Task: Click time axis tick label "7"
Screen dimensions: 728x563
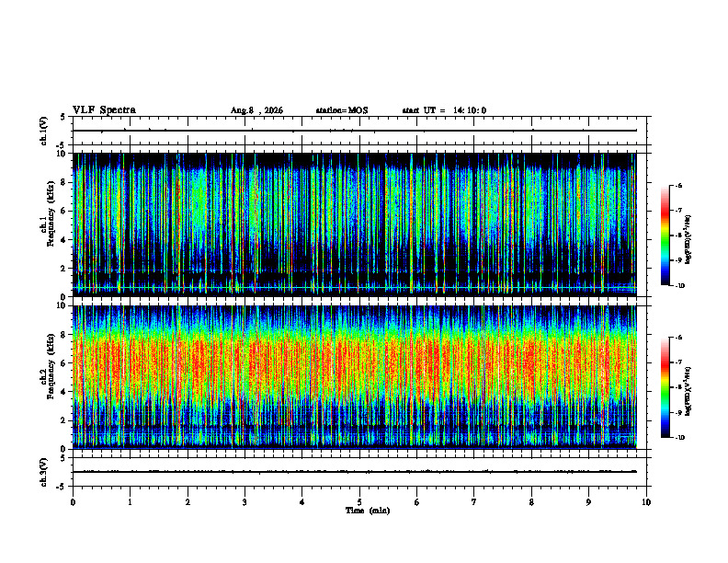Action: point(474,502)
